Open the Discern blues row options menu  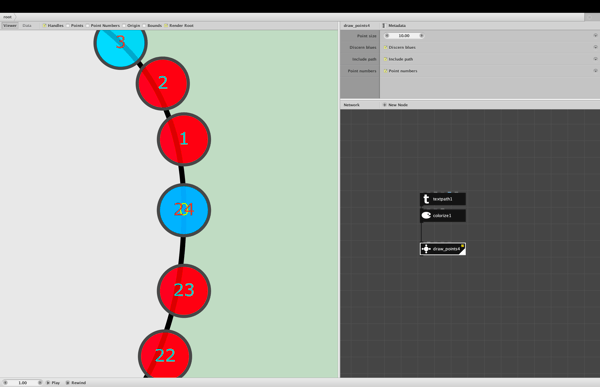(595, 47)
